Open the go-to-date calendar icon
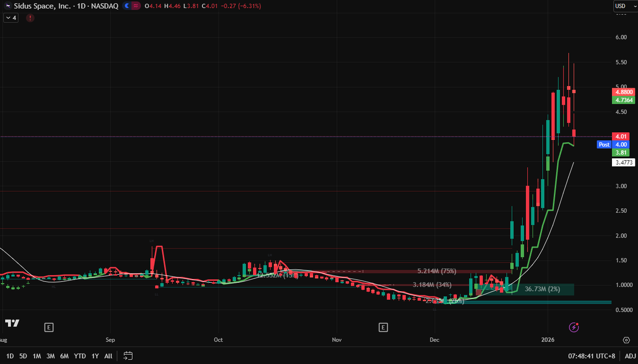The image size is (638, 364). pyautogui.click(x=128, y=355)
